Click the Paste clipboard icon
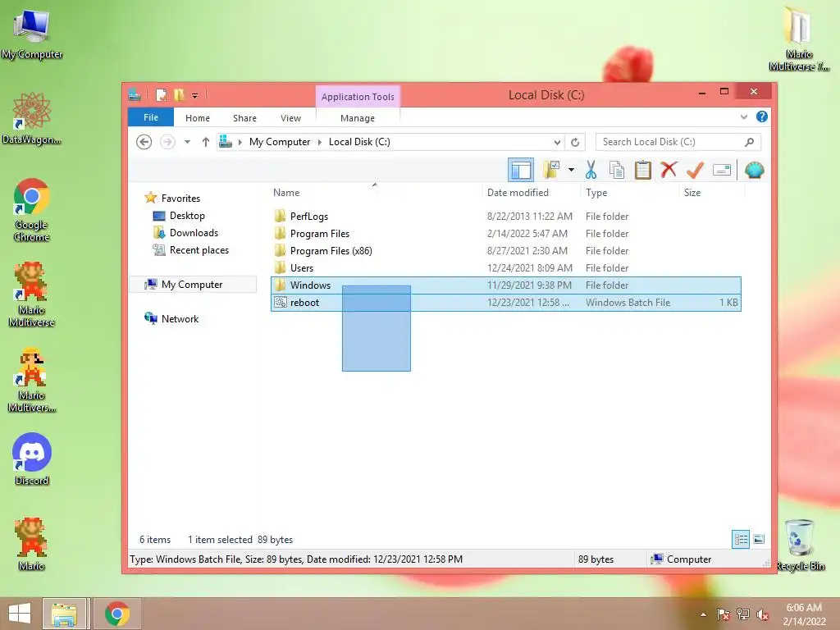This screenshot has height=630, width=840. 642,171
